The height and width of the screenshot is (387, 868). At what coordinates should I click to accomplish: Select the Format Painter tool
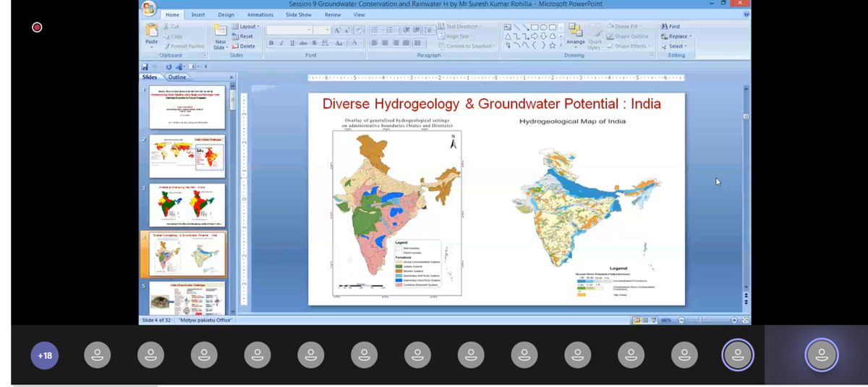(x=184, y=46)
